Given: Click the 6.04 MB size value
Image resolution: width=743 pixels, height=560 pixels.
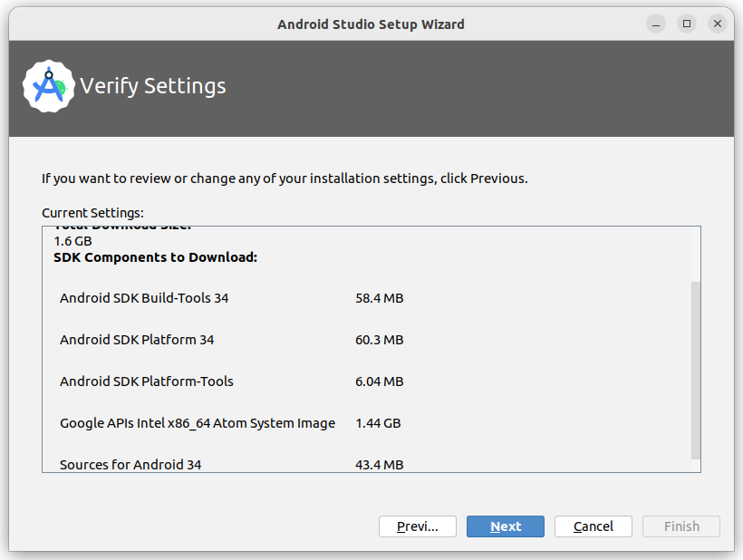Looking at the screenshot, I should point(379,381).
